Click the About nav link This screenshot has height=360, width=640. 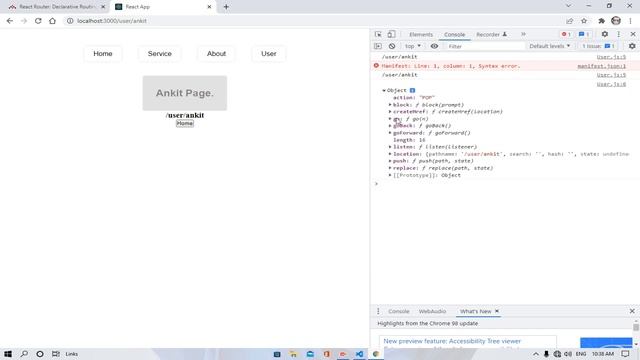[216, 53]
